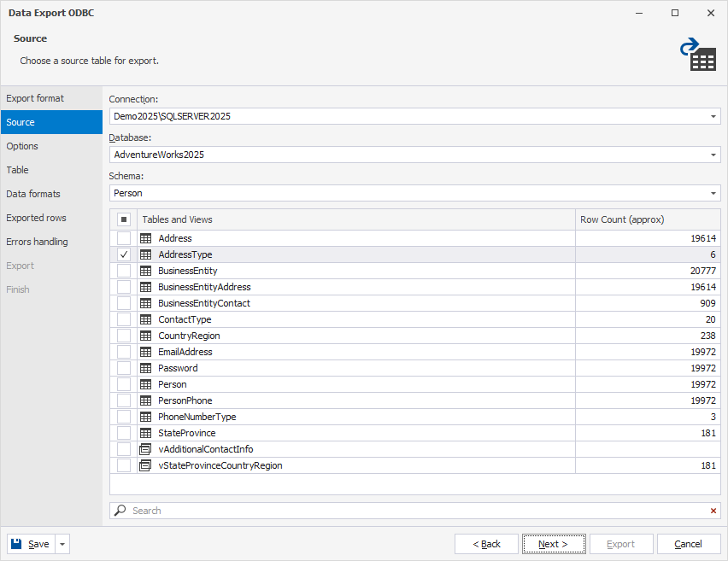Screen dimensions: 728x561
Task: Click the Address table icon
Action: point(145,238)
